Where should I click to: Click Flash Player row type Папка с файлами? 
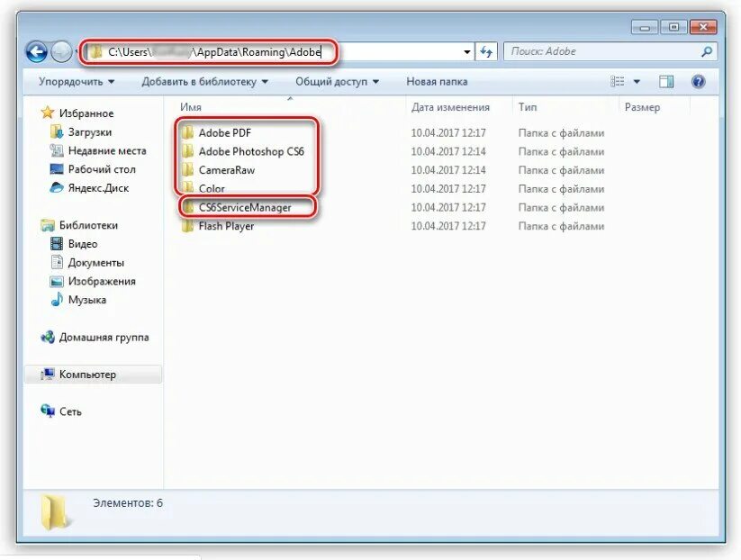pos(561,226)
